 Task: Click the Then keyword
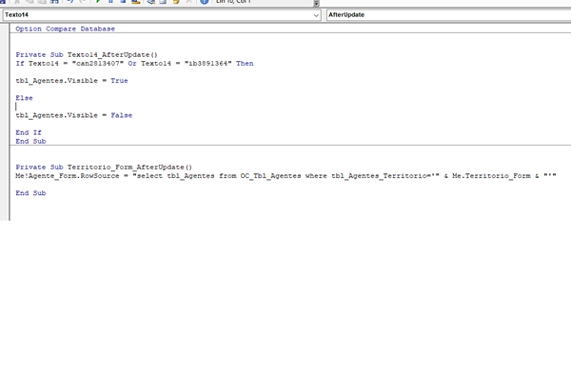tap(245, 64)
